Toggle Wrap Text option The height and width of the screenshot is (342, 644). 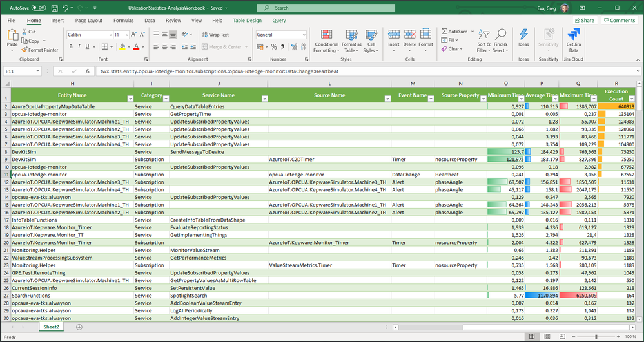click(x=215, y=35)
